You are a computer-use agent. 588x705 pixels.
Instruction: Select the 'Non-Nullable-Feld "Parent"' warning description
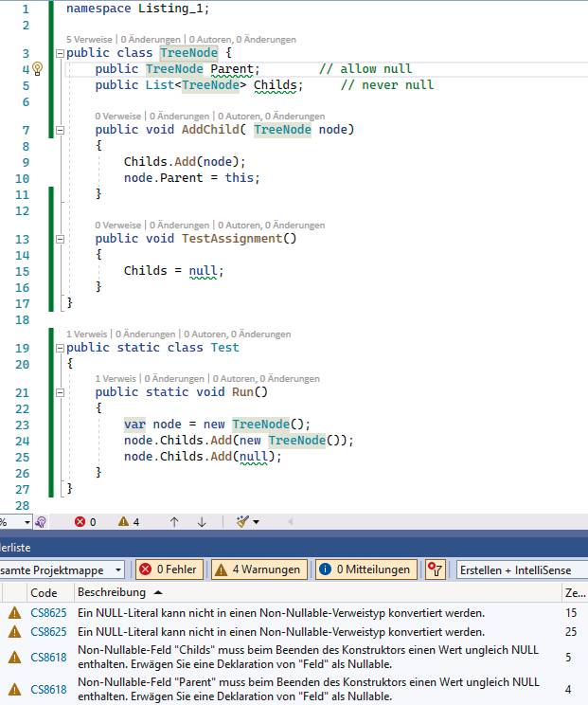(308, 689)
